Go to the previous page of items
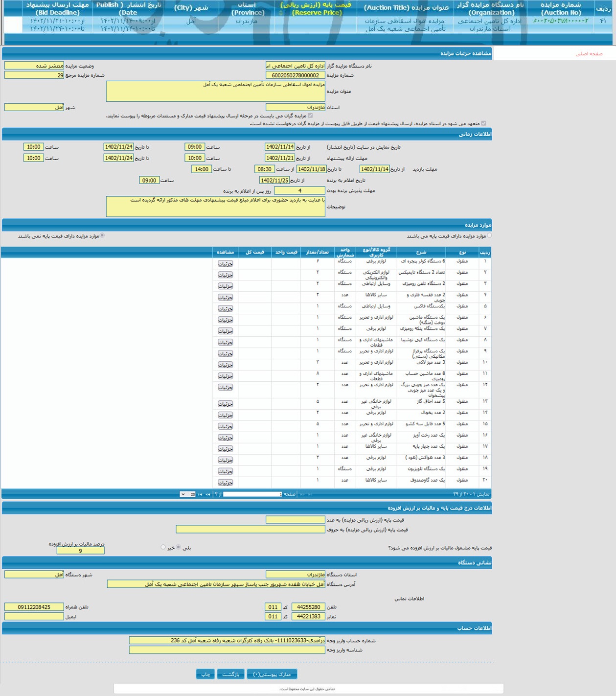The width and height of the screenshot is (616, 696). (x=302, y=494)
